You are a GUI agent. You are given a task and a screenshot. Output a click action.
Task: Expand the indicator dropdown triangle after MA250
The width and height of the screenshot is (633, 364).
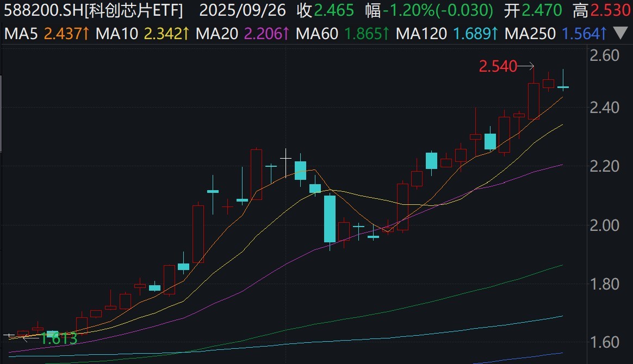(619, 34)
